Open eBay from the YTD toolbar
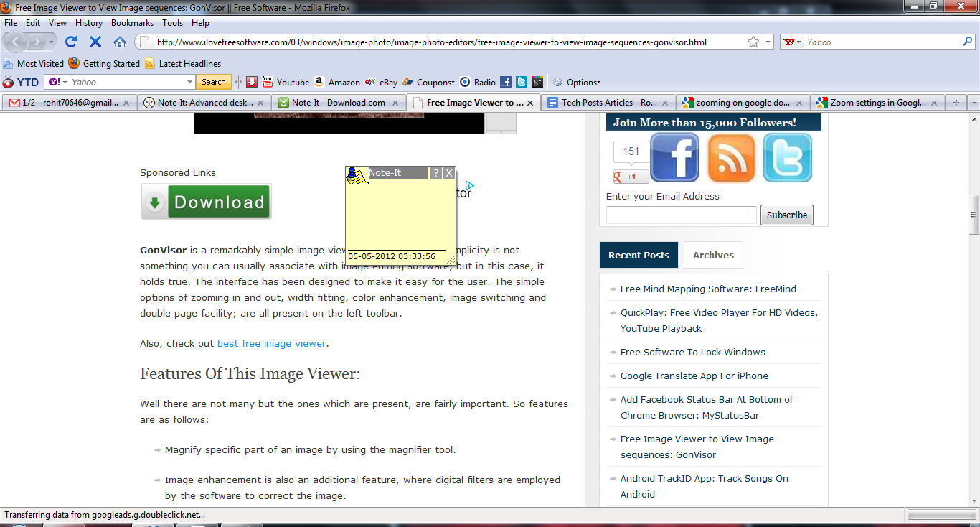Viewport: 980px width, 527px height. (381, 82)
